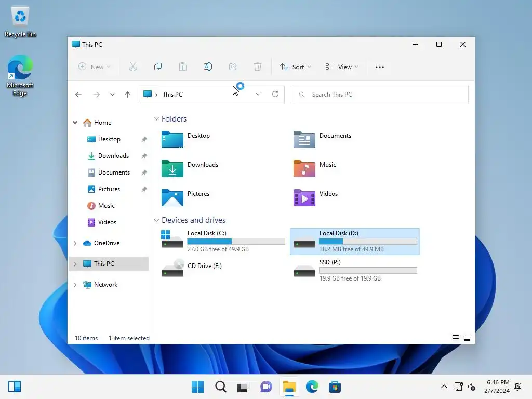Open the Downloads folder in Folders section

pyautogui.click(x=172, y=169)
